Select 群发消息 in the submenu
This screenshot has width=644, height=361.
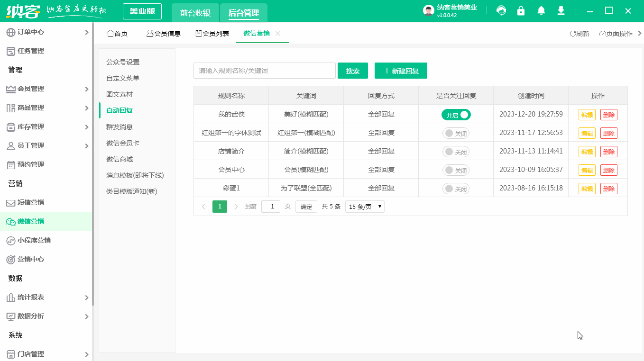point(120,127)
